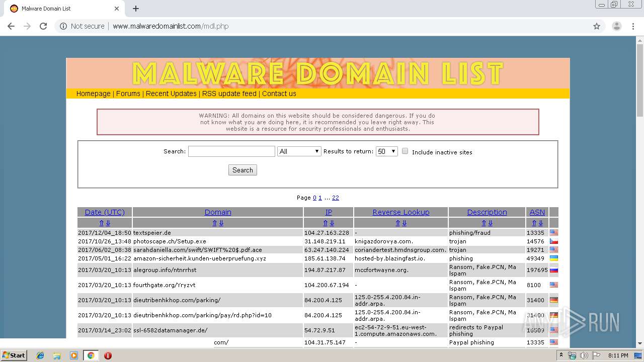Sort Domain column descending with down arrow
The height and width of the screenshot is (362, 644).
[221, 223]
